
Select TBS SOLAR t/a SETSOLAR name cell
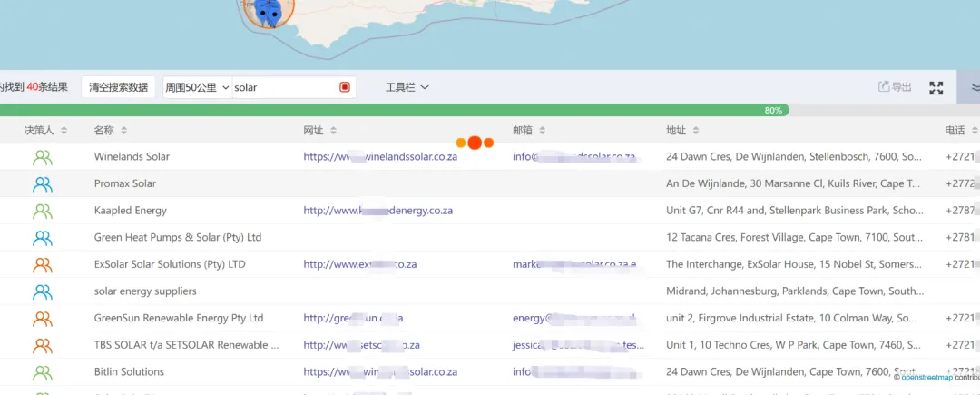[x=186, y=345]
